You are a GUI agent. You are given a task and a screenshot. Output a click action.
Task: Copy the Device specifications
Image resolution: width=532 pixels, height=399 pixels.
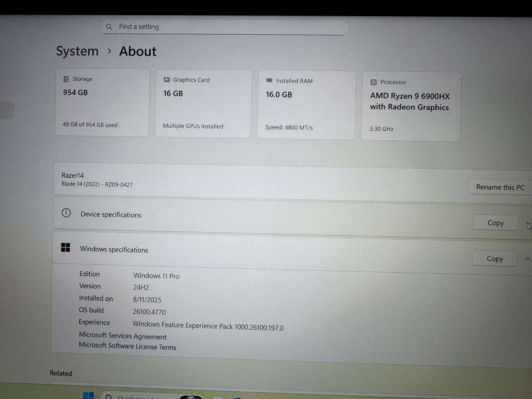tap(495, 223)
